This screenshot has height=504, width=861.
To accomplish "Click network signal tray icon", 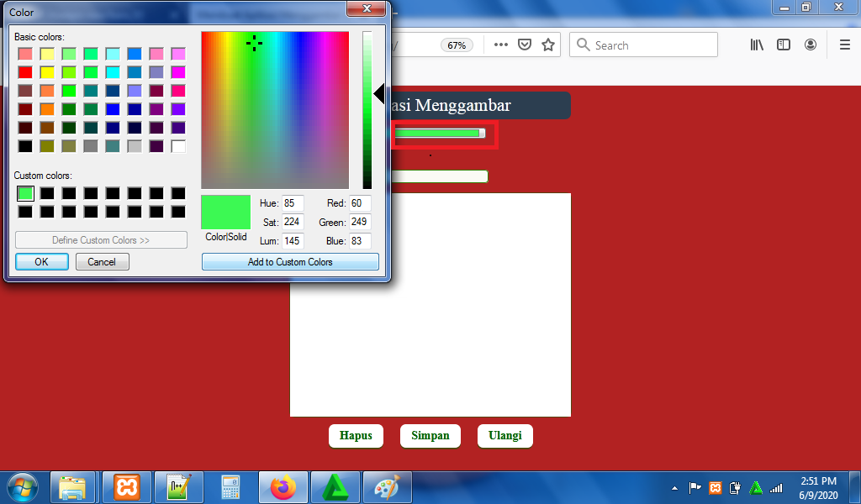I will tap(776, 487).
